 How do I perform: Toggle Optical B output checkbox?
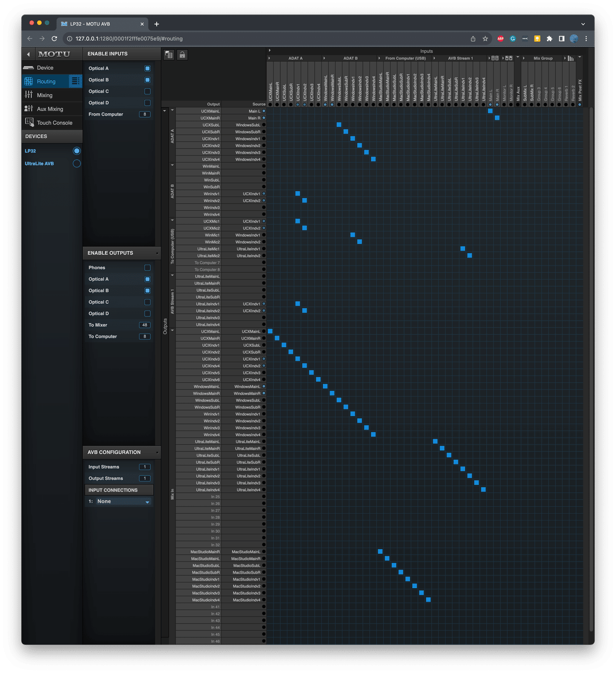tap(147, 291)
